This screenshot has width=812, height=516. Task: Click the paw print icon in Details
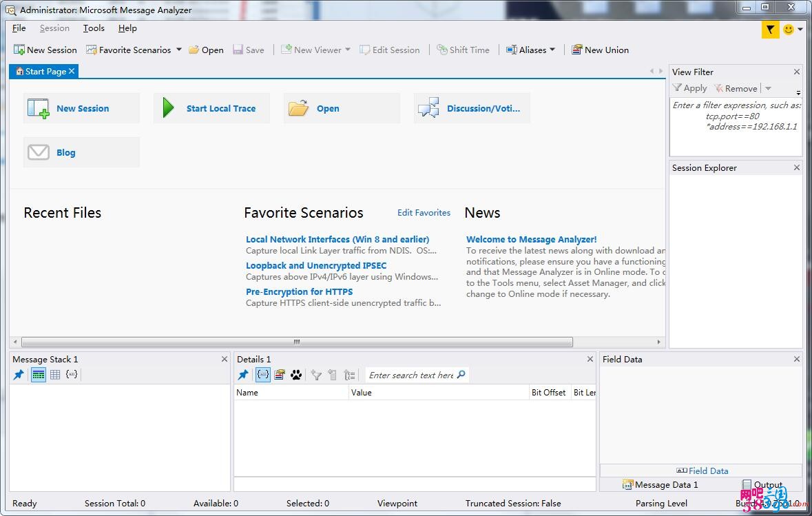point(296,375)
